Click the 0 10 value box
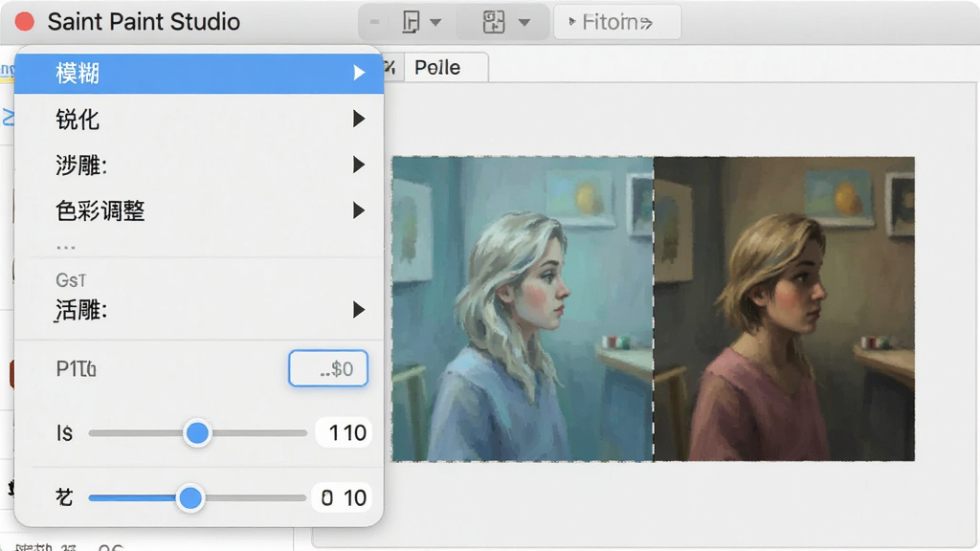This screenshot has width=980, height=551. tap(342, 497)
